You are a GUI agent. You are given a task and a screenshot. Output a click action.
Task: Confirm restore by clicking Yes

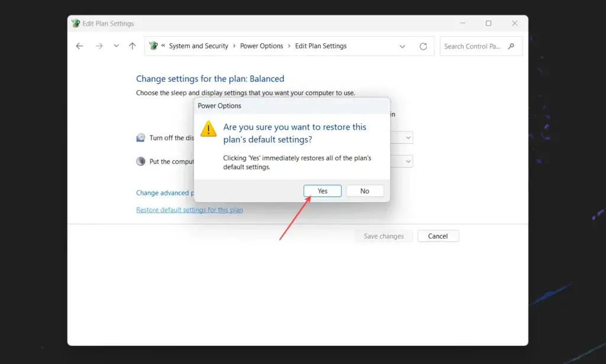322,191
